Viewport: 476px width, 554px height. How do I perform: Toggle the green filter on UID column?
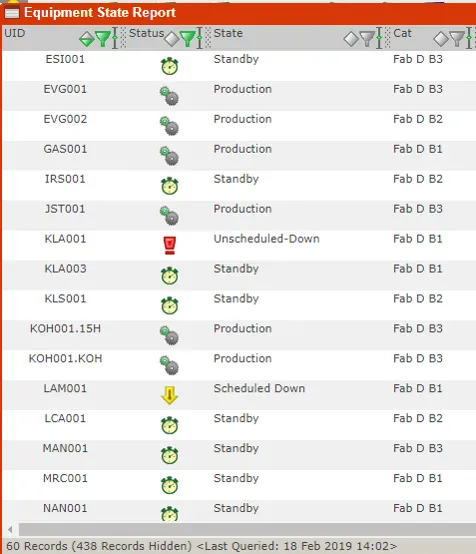coord(103,39)
